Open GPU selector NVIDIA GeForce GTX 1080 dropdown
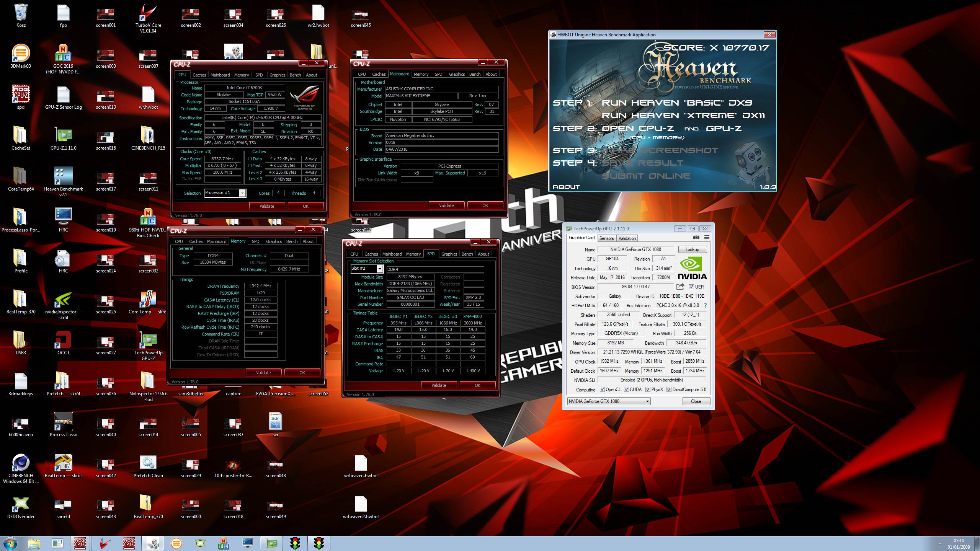 [x=609, y=401]
